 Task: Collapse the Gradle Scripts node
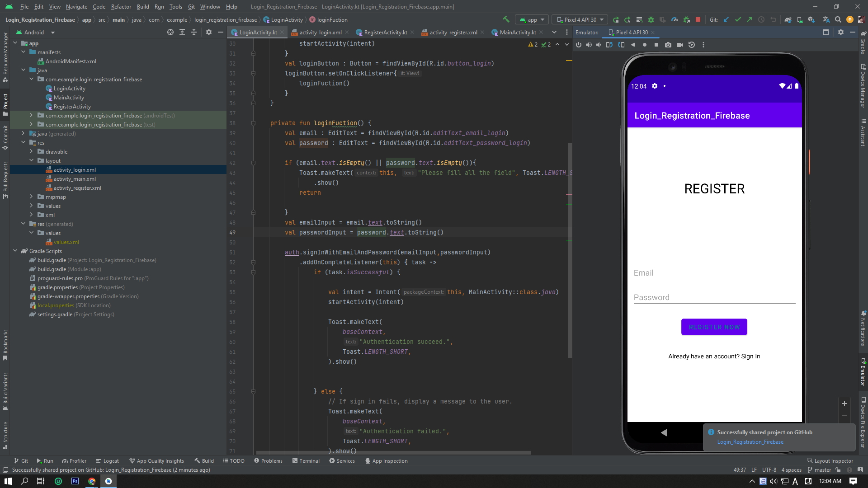15,251
